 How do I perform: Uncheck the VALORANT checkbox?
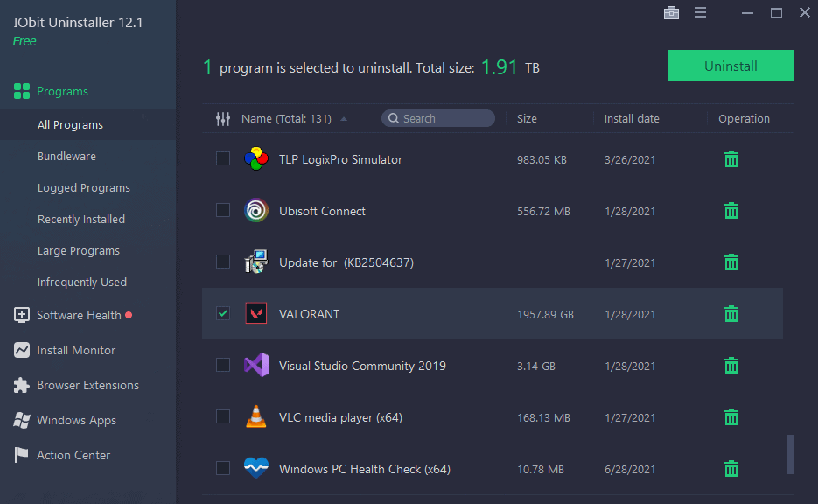pos(223,313)
